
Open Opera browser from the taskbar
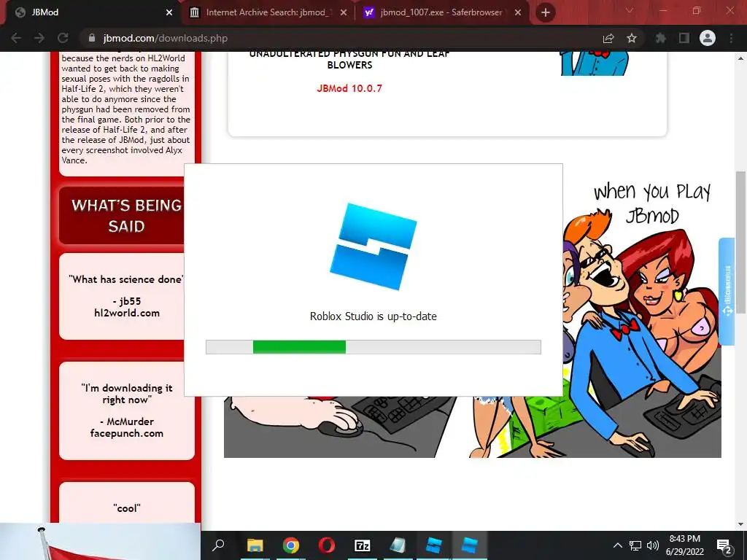326,545
